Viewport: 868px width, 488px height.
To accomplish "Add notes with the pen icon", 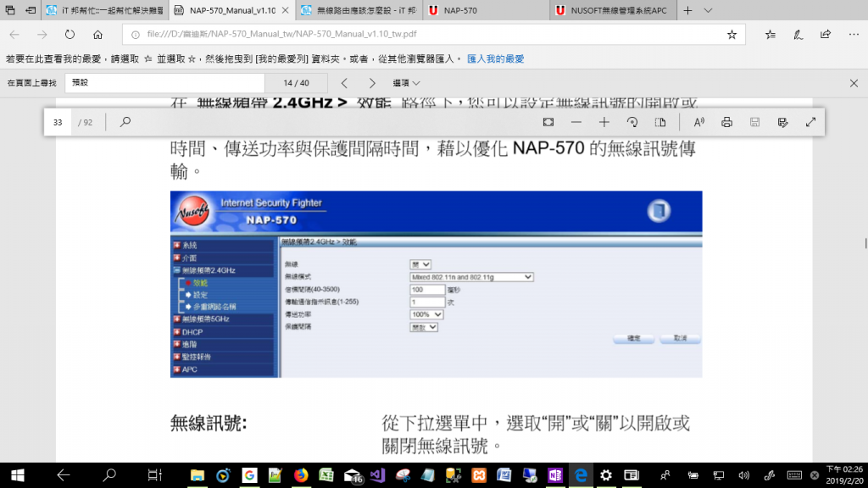I will (798, 34).
